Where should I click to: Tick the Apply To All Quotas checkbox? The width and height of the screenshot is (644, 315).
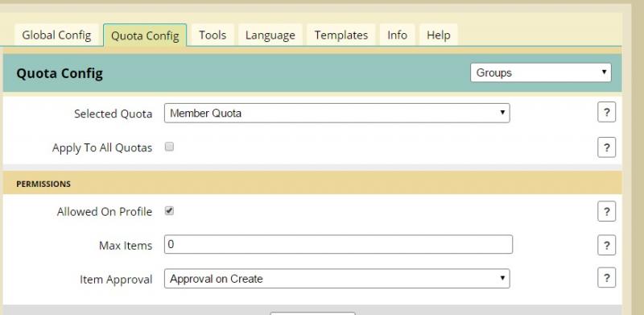coord(169,147)
